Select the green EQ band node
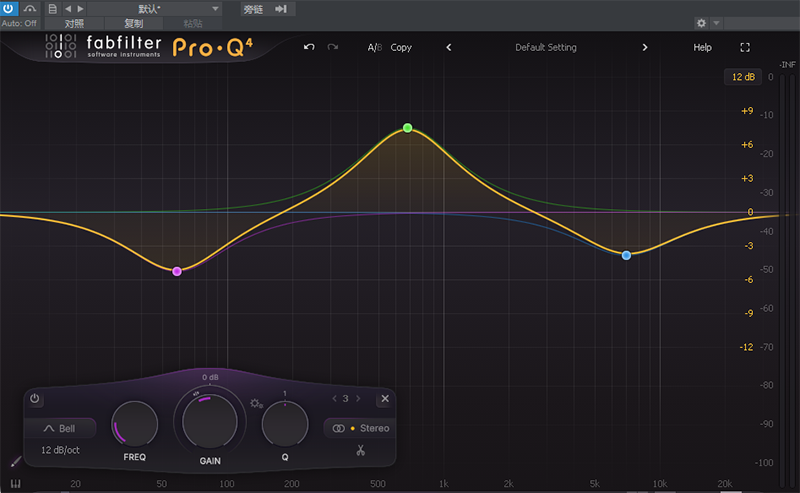The image size is (800, 493). pos(407,128)
